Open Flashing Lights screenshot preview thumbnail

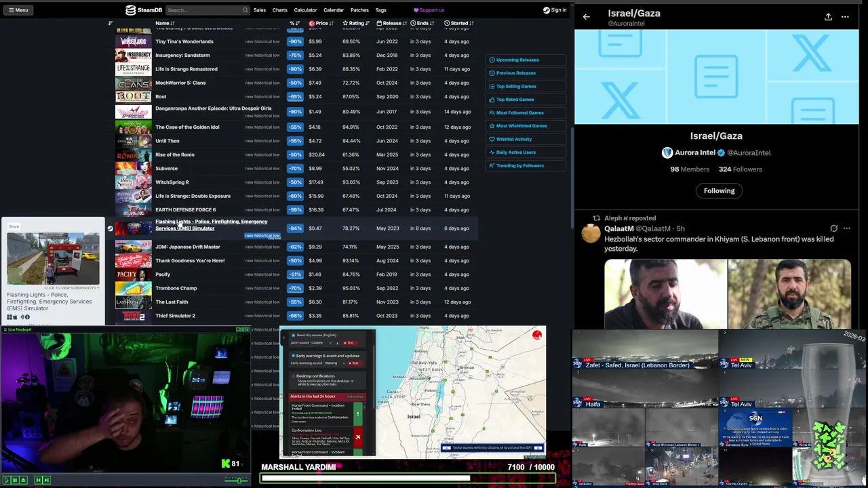click(x=54, y=259)
